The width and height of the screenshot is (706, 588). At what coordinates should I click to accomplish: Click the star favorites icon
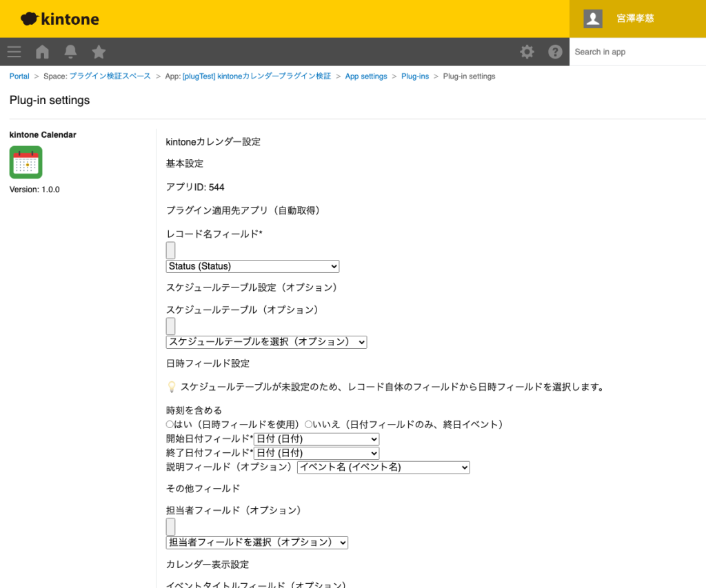coord(98,52)
